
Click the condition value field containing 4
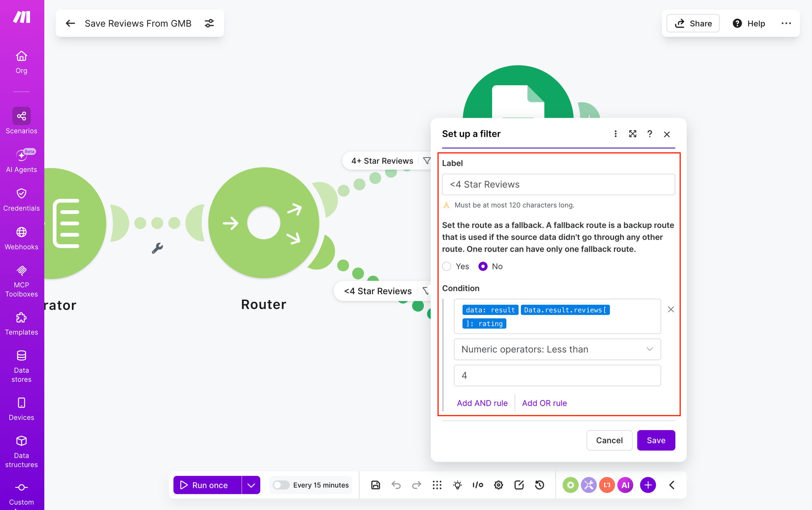point(557,375)
